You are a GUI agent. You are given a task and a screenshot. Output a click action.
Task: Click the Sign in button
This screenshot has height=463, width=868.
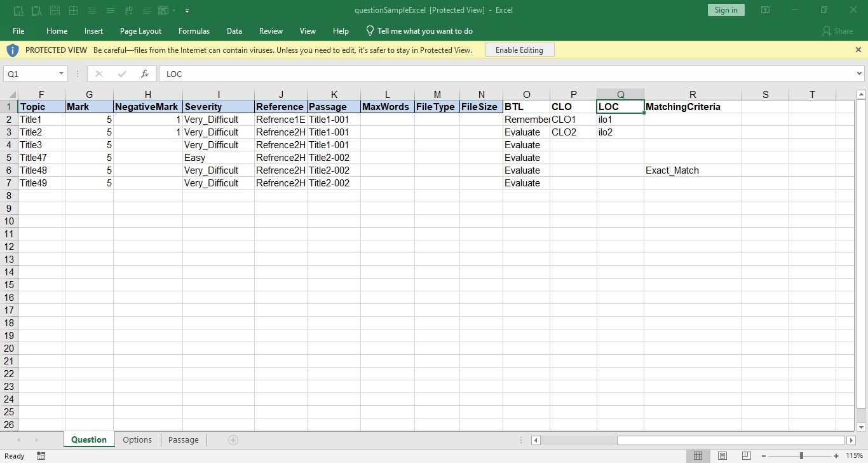coord(726,10)
